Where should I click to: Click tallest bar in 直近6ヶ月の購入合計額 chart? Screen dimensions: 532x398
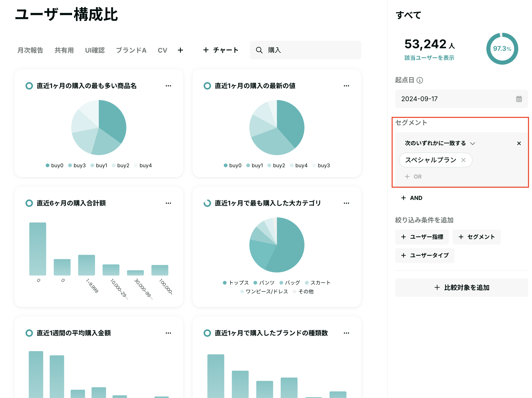click(x=38, y=249)
